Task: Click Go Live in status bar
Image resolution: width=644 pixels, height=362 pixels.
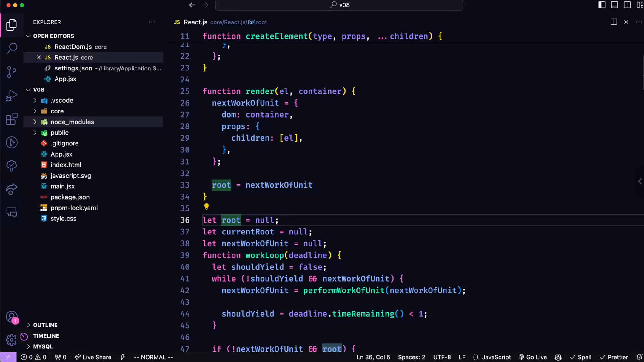Action: (x=533, y=357)
